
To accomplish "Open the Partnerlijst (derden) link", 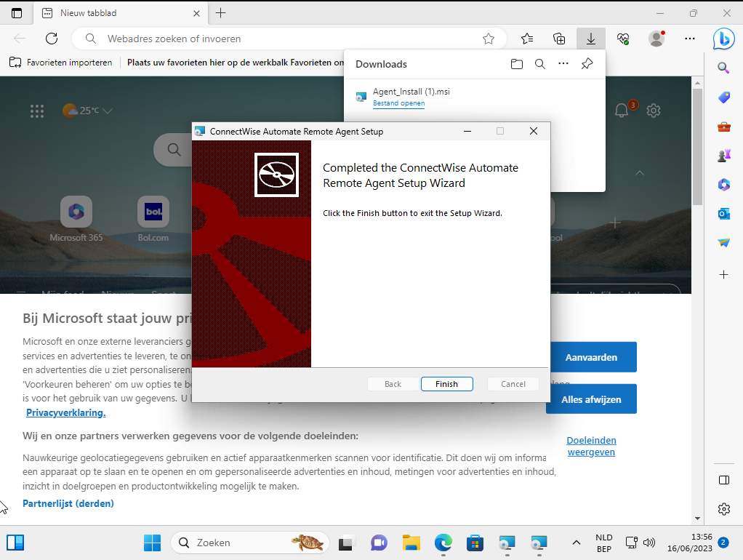I will pos(68,503).
